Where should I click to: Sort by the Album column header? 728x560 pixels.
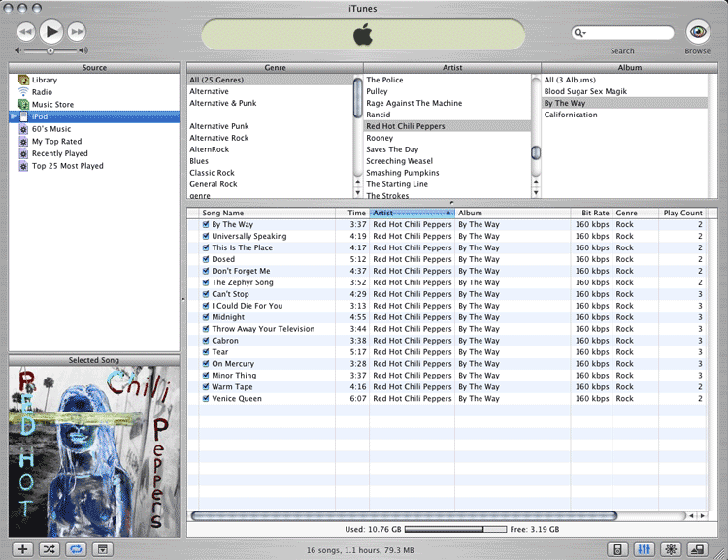pyautogui.click(x=513, y=213)
